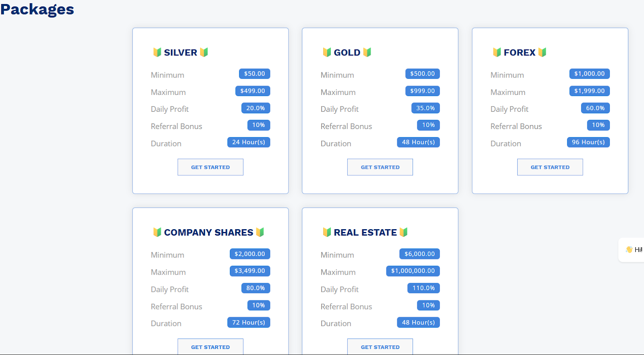644x355 pixels.
Task: Click the $1,000,000.00 maximum badge
Action: [413, 271]
